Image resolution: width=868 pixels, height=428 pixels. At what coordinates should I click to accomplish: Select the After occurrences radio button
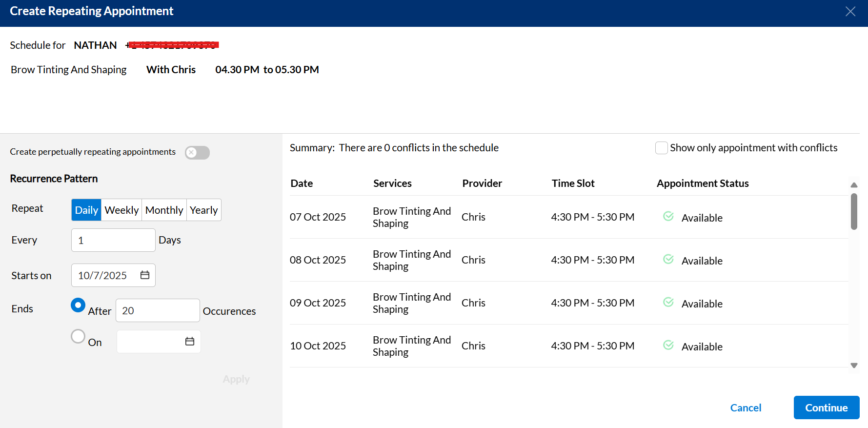tap(78, 306)
